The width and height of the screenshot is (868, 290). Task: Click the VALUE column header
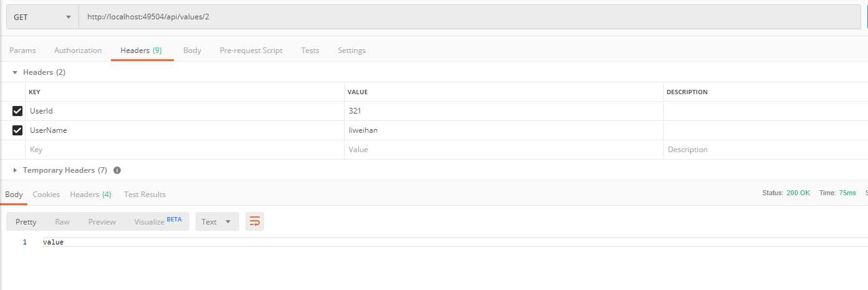point(358,92)
